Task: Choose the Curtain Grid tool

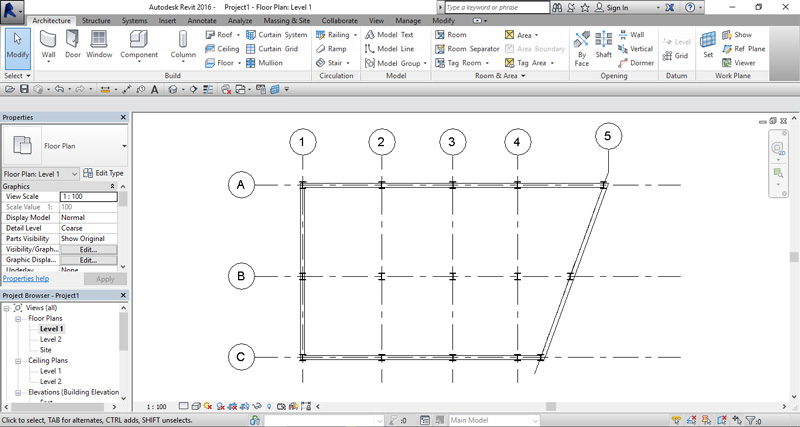Action: pos(272,49)
